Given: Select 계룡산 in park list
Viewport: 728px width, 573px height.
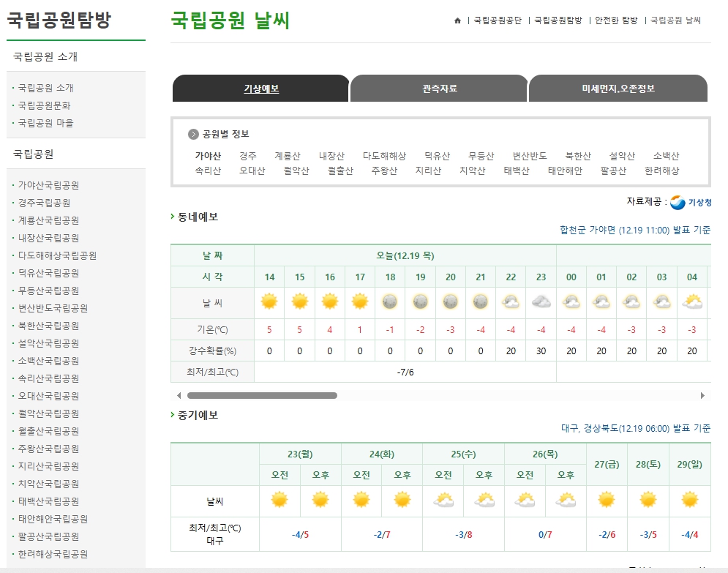Looking at the screenshot, I should tap(288, 156).
